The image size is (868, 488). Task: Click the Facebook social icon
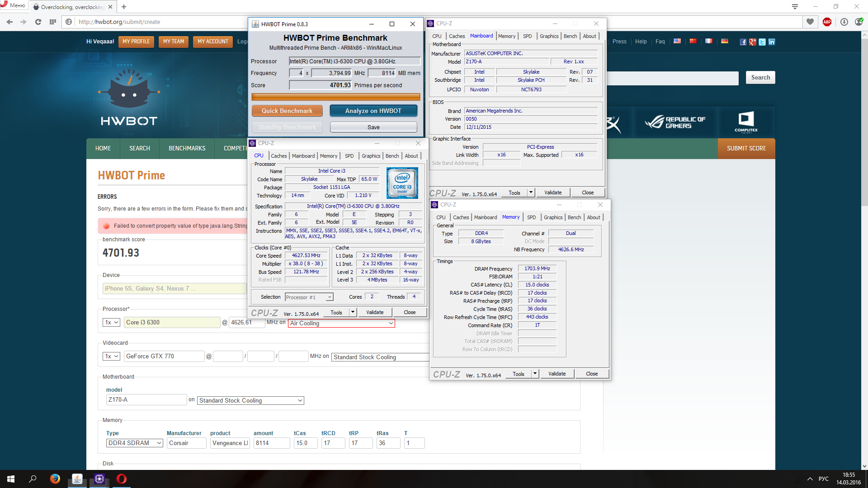click(x=743, y=42)
